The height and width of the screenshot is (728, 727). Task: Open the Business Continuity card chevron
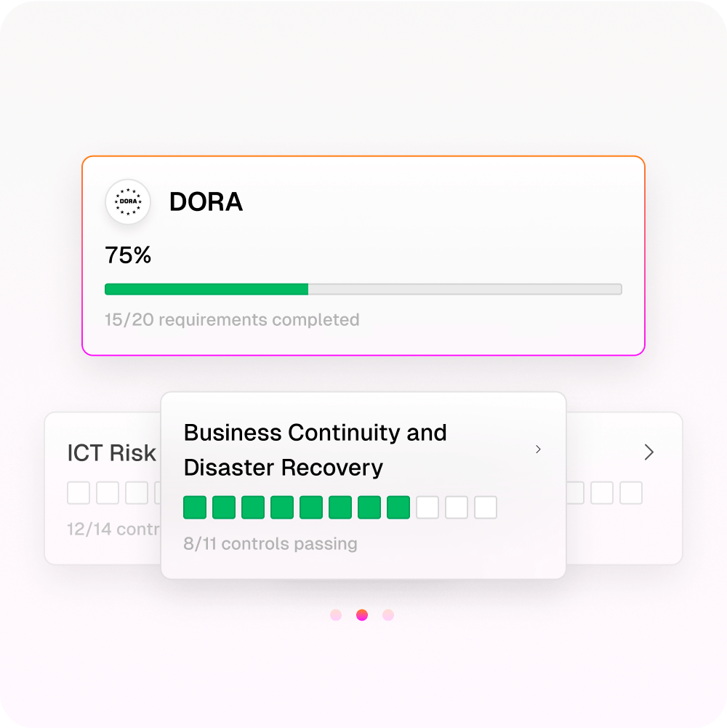pos(538,449)
